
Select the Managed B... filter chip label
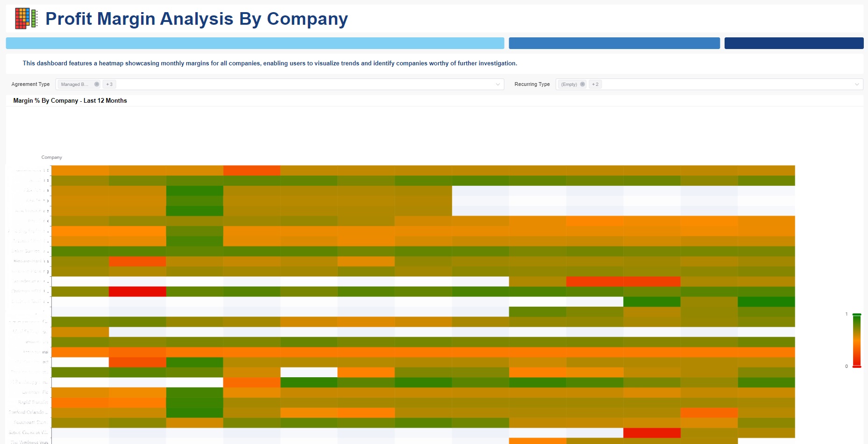[75, 85]
